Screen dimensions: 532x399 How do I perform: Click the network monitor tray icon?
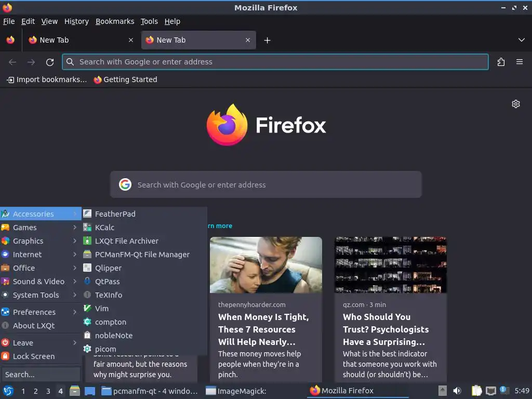click(x=490, y=391)
